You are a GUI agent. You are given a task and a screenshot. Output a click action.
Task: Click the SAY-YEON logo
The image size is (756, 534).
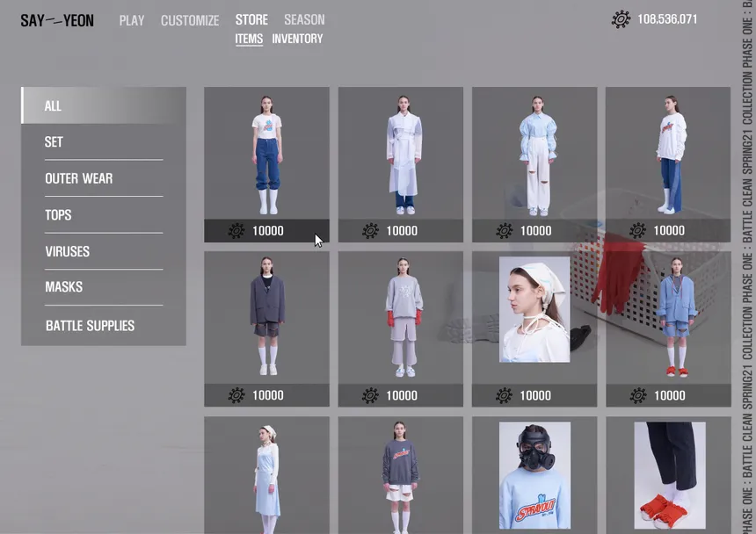[57, 21]
